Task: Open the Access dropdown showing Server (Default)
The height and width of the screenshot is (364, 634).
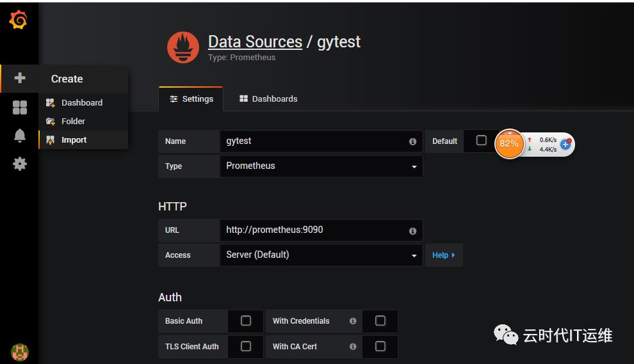Action: point(320,255)
